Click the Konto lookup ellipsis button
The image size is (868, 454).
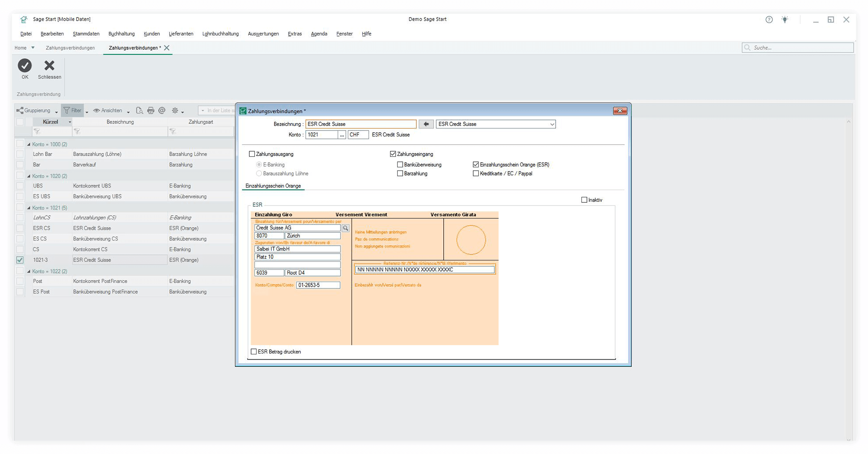pyautogui.click(x=342, y=135)
